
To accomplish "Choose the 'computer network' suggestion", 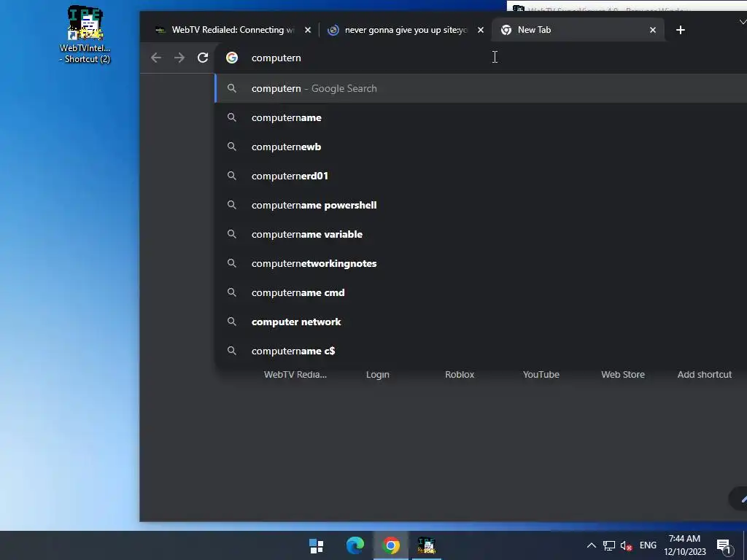I will click(x=481, y=322).
